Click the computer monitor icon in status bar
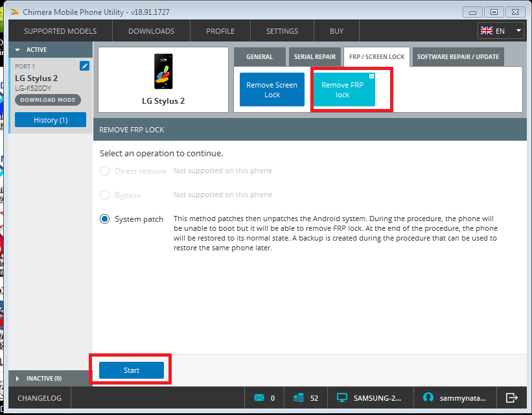Viewport: 532px width, 415px height. click(341, 397)
